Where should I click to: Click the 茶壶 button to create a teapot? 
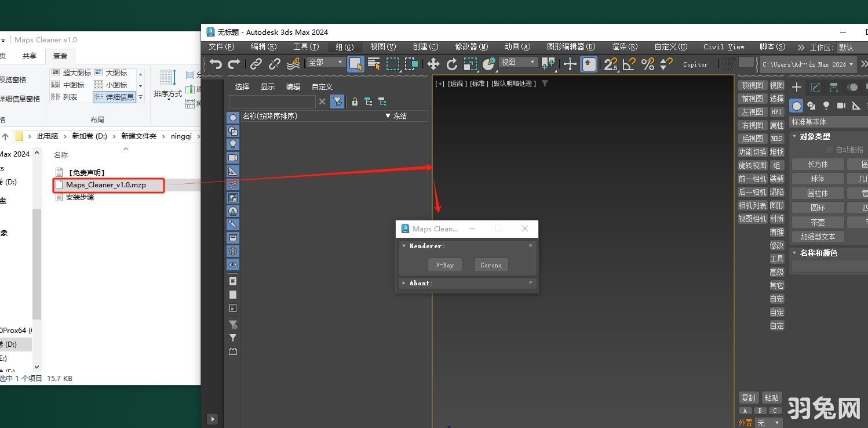(x=817, y=222)
